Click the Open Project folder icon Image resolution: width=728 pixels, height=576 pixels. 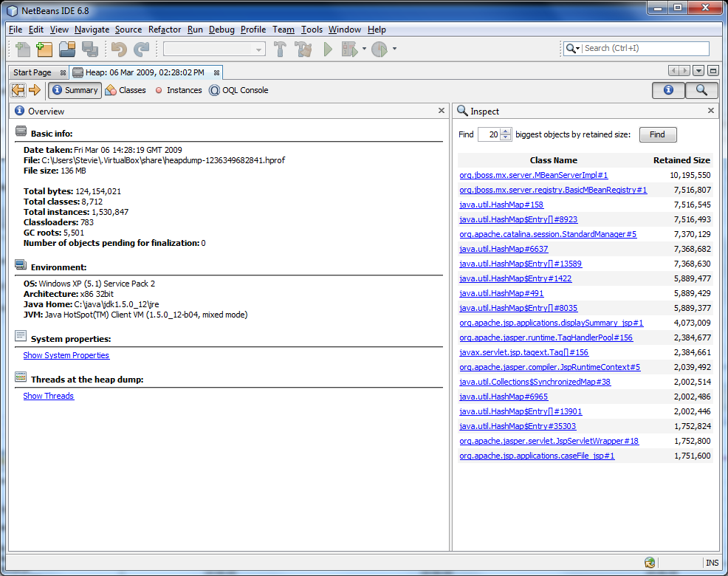(x=67, y=49)
